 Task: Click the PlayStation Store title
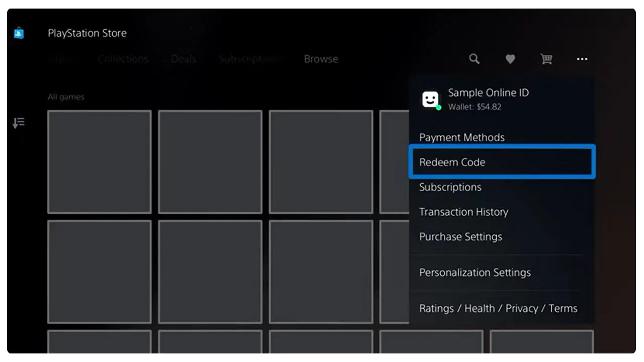point(87,33)
